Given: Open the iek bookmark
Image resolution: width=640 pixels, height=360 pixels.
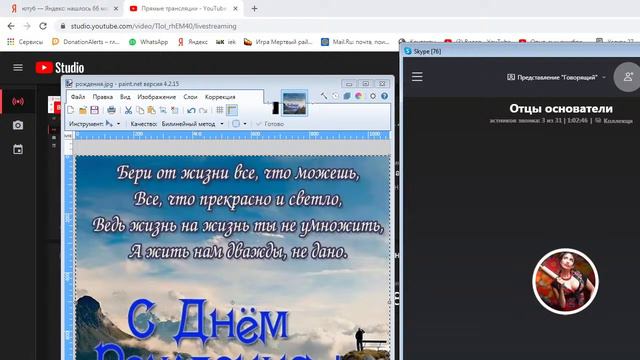Looking at the screenshot, I should 226,42.
